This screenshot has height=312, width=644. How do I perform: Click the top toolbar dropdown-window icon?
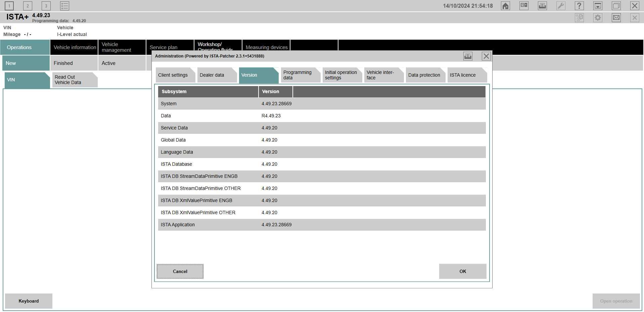[598, 6]
